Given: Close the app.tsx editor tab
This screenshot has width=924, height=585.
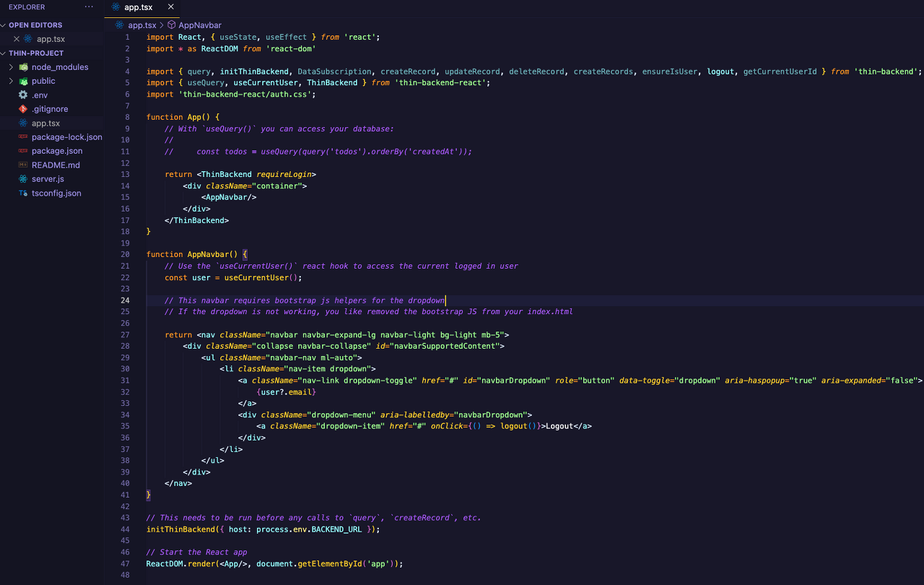Looking at the screenshot, I should tap(171, 7).
